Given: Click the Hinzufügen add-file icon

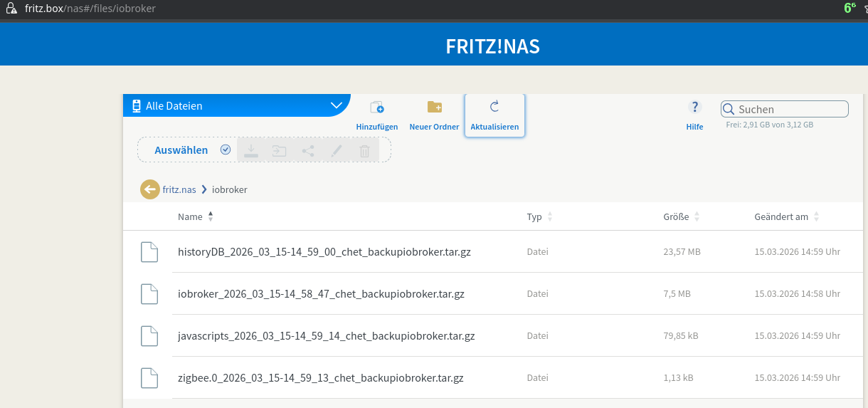Looking at the screenshot, I should [x=376, y=108].
